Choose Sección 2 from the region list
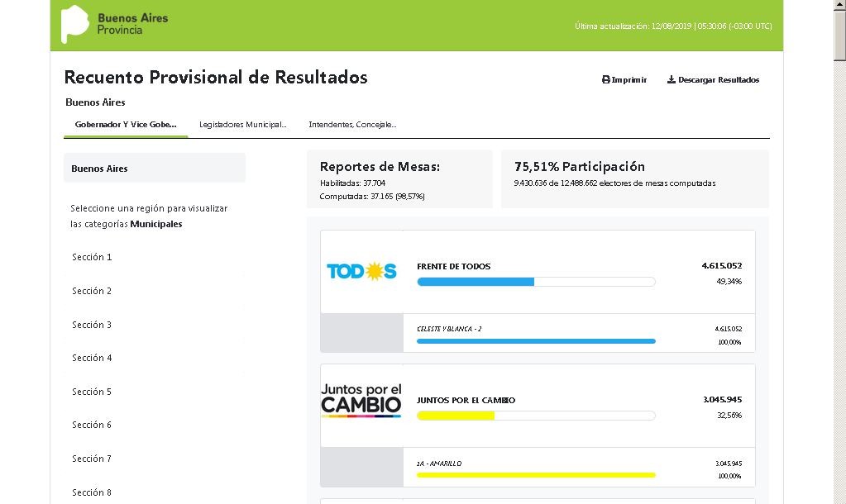This screenshot has height=504, width=846. (92, 291)
